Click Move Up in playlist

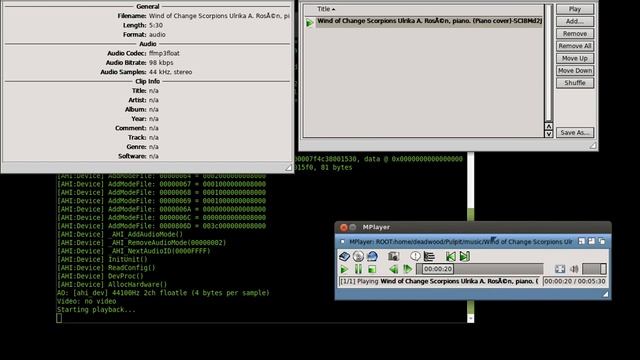[575, 58]
